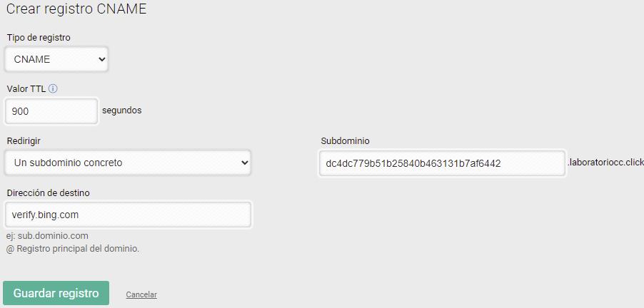Select the Dirección de destino field with verify.bing.com
This screenshot has width=644, height=308.
pos(128,215)
